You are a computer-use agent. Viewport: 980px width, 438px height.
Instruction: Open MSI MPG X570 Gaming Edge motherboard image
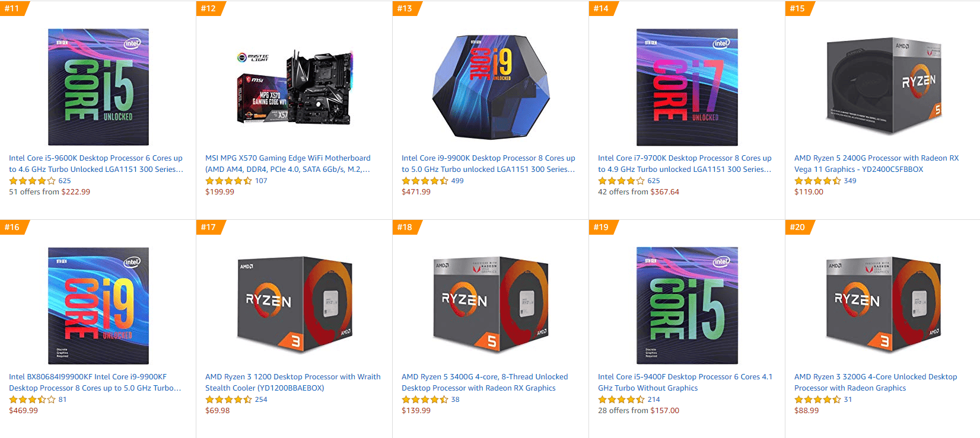click(x=295, y=87)
